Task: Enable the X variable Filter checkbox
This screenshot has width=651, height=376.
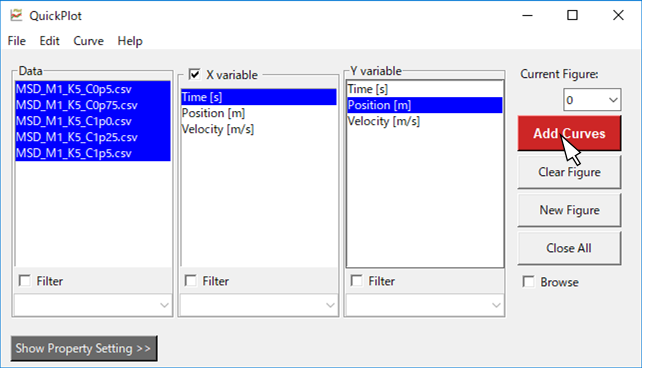Action: click(x=191, y=281)
